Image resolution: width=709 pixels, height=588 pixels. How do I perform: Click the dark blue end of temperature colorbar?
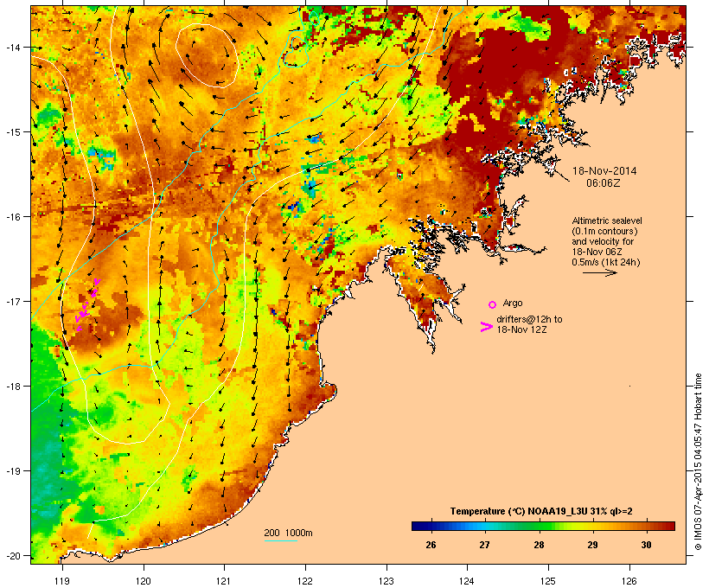pos(417,526)
